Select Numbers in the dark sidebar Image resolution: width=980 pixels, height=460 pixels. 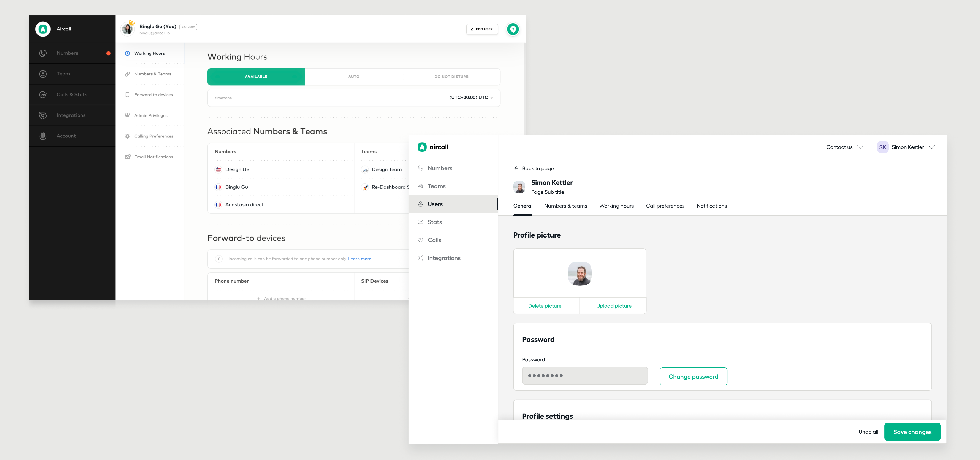click(67, 53)
